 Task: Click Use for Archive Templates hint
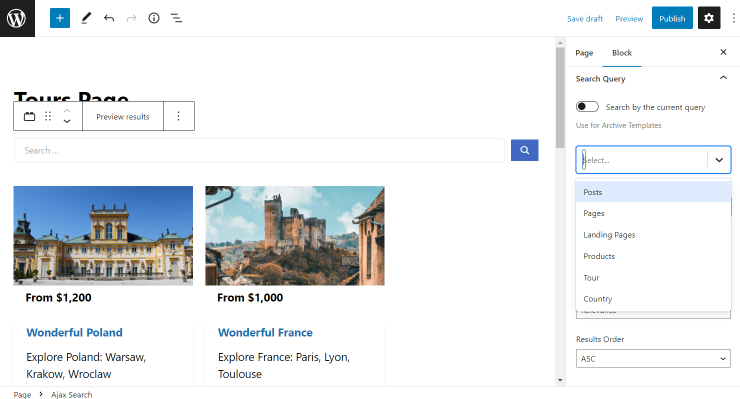pyautogui.click(x=618, y=125)
